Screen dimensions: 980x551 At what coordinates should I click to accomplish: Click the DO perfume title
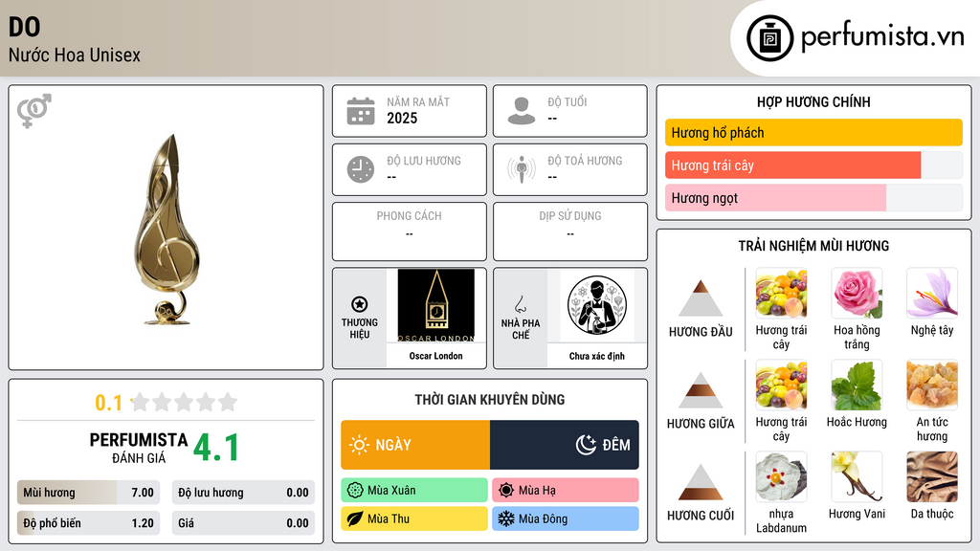[24, 27]
